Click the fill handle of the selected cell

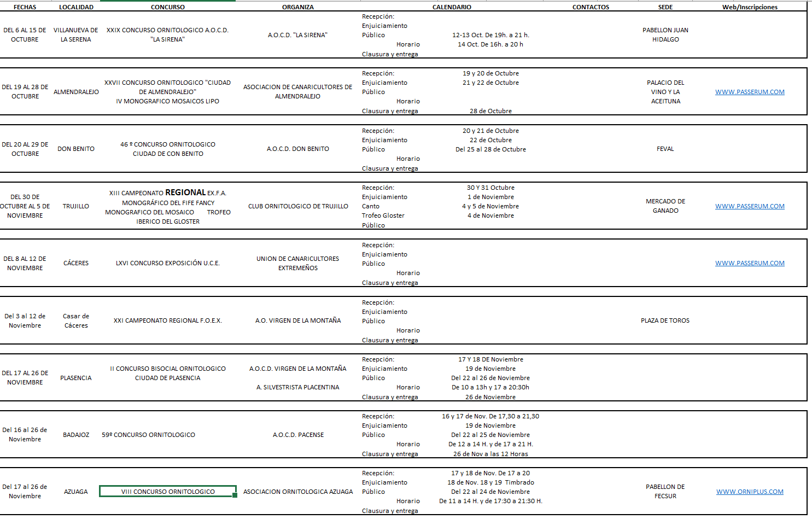pyautogui.click(x=235, y=495)
